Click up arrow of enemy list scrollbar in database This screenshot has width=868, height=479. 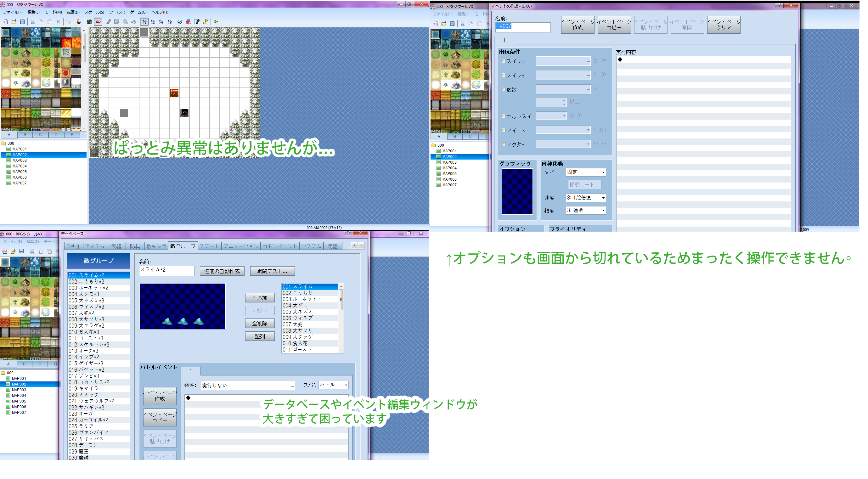341,286
